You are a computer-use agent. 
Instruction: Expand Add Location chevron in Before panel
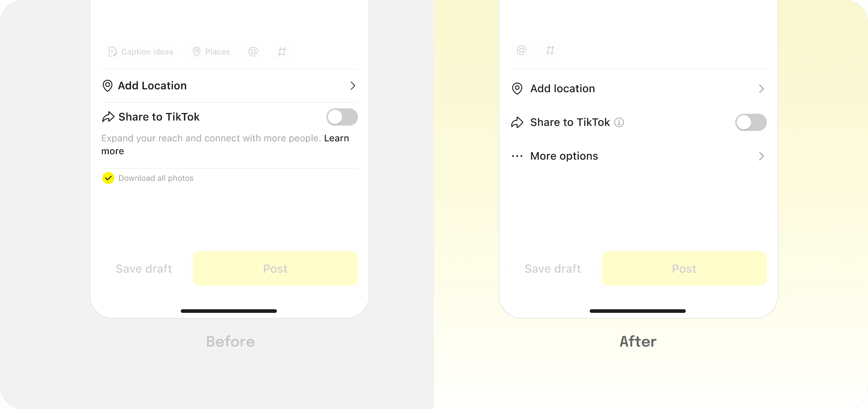coord(353,86)
